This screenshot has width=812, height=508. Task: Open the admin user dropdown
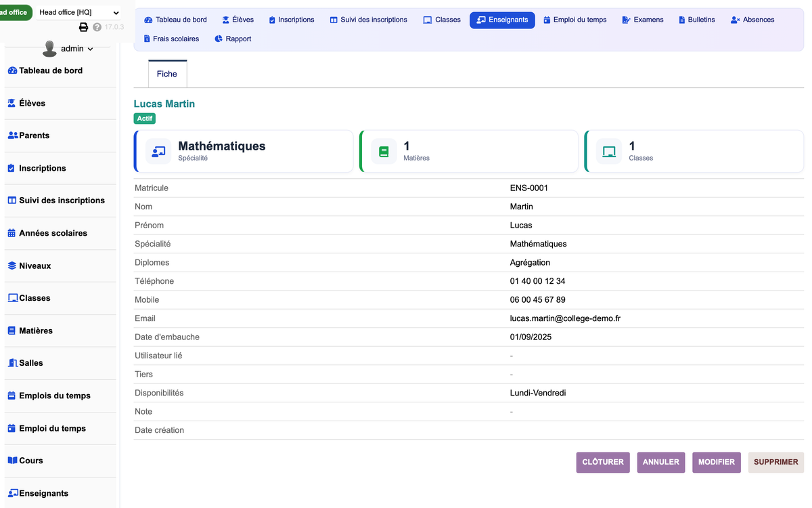[x=76, y=49]
